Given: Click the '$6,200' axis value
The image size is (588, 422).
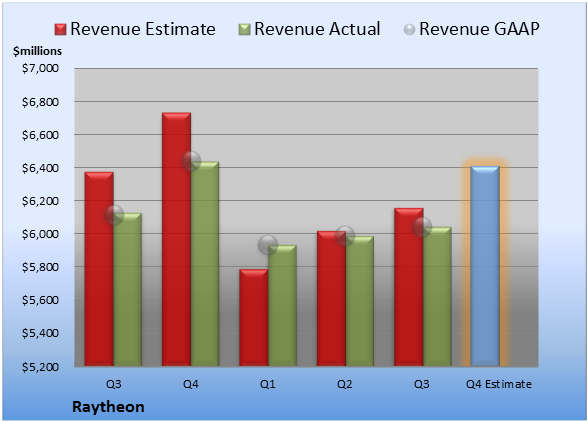Looking at the screenshot, I should pyautogui.click(x=40, y=201).
